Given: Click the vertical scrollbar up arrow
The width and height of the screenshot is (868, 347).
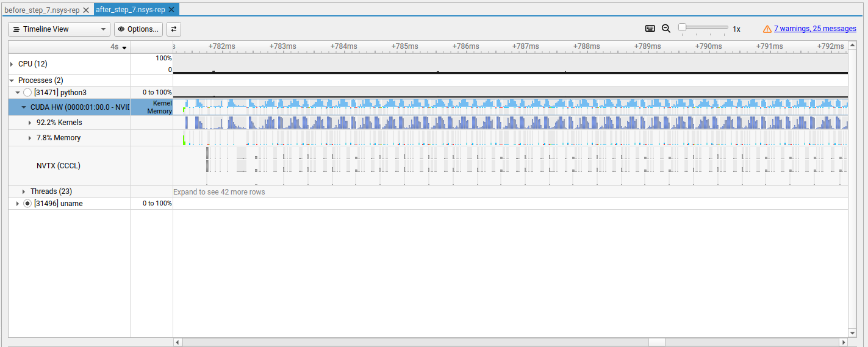Looking at the screenshot, I should [x=852, y=46].
